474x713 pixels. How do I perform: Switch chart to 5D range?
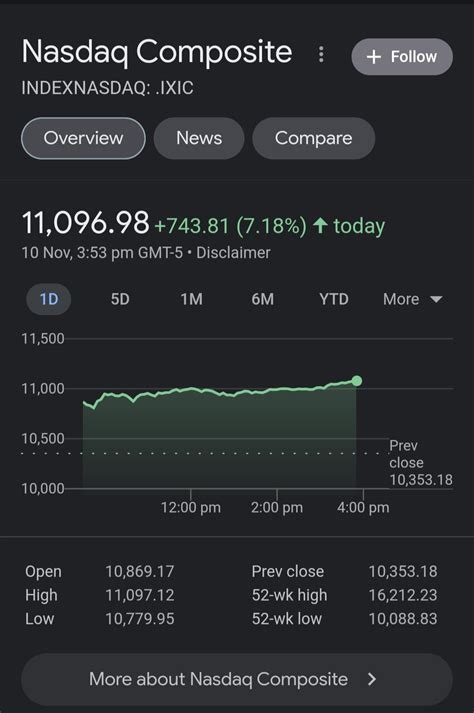[x=120, y=299]
